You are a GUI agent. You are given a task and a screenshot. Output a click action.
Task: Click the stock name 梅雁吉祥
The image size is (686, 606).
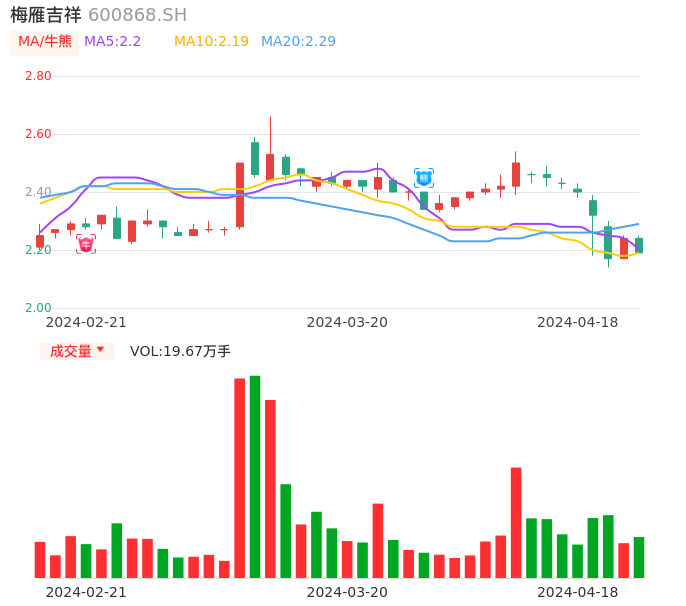45,15
